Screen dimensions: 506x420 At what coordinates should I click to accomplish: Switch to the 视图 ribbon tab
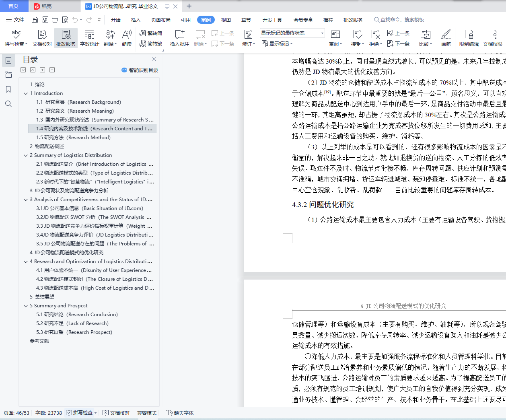tap(226, 20)
